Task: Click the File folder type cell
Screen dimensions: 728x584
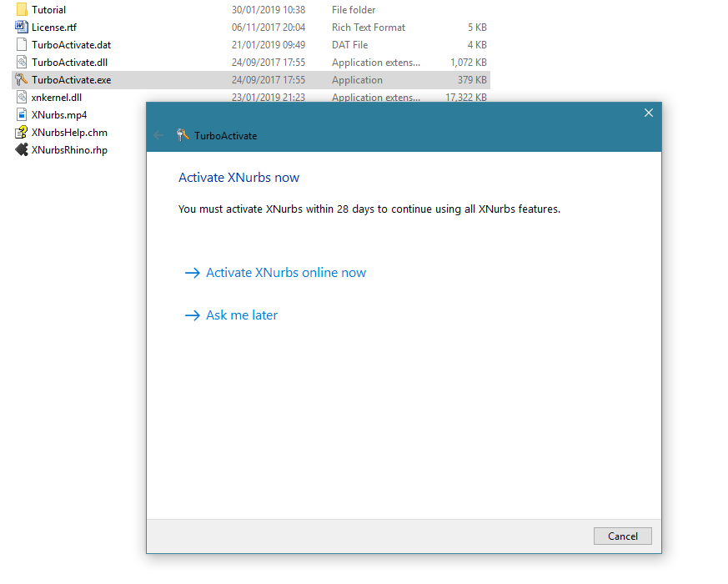Action: 354,10
